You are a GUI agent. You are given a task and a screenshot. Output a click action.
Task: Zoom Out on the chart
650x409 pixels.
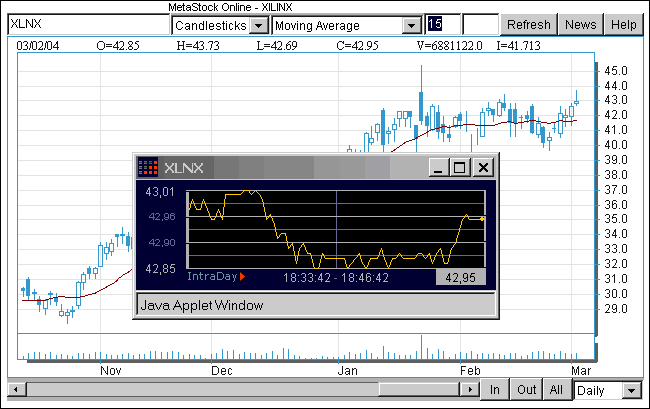(x=526, y=390)
